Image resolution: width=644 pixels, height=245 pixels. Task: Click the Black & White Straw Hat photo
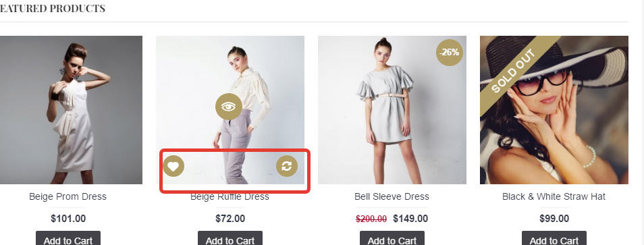554,110
